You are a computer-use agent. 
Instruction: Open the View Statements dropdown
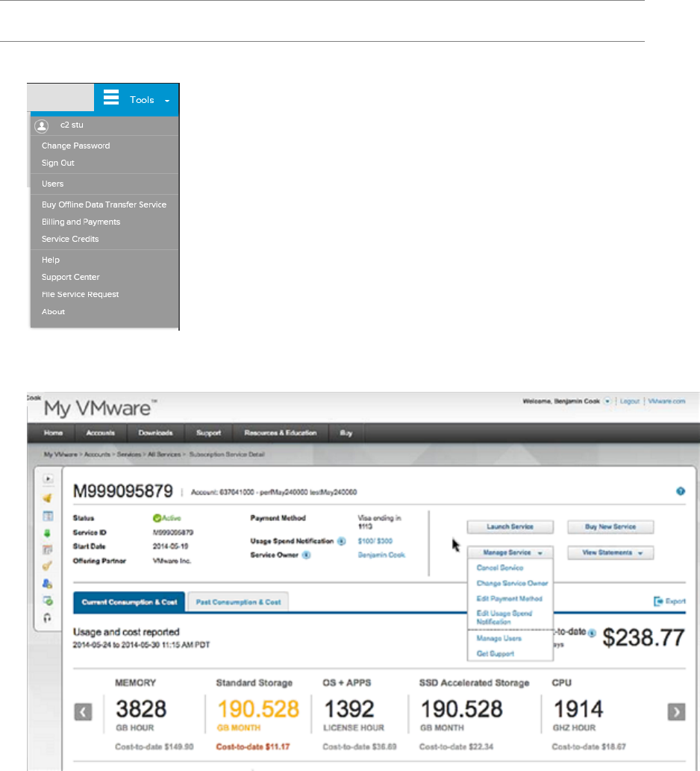pos(610,552)
